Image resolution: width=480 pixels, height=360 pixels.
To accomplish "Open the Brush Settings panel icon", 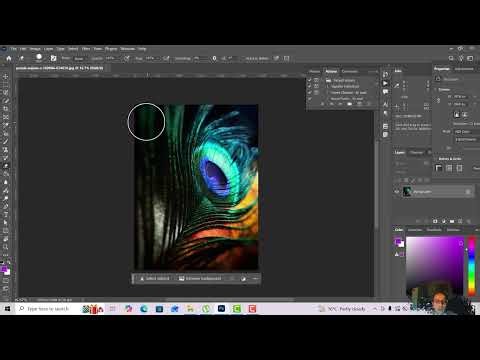I will (x=53, y=58).
